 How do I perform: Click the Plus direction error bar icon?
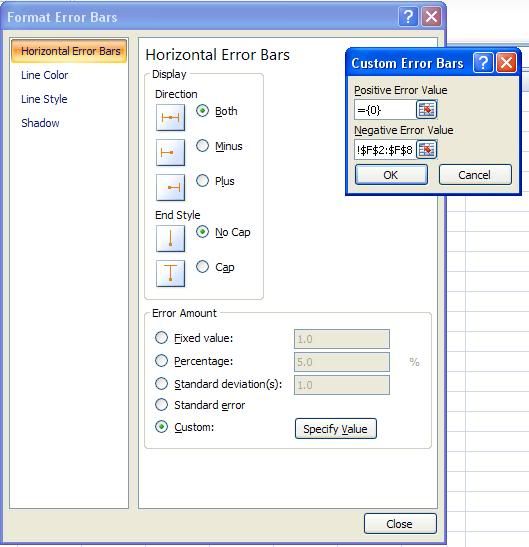tap(170, 187)
